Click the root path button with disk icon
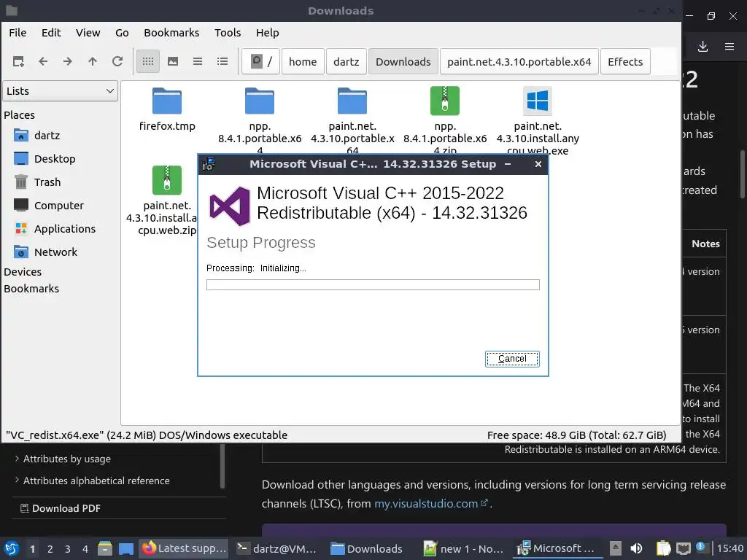This screenshot has width=747, height=560. pyautogui.click(x=260, y=61)
